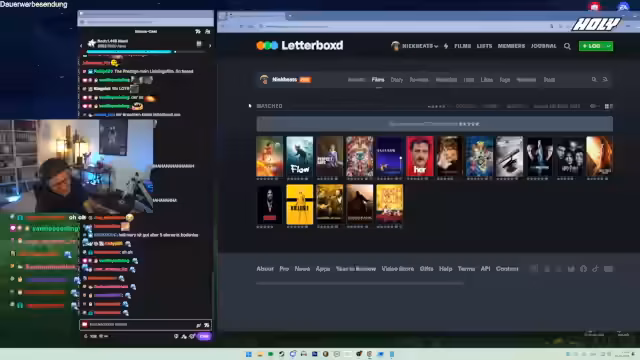
Task: Switch to the Diary profile tab
Action: [397, 80]
